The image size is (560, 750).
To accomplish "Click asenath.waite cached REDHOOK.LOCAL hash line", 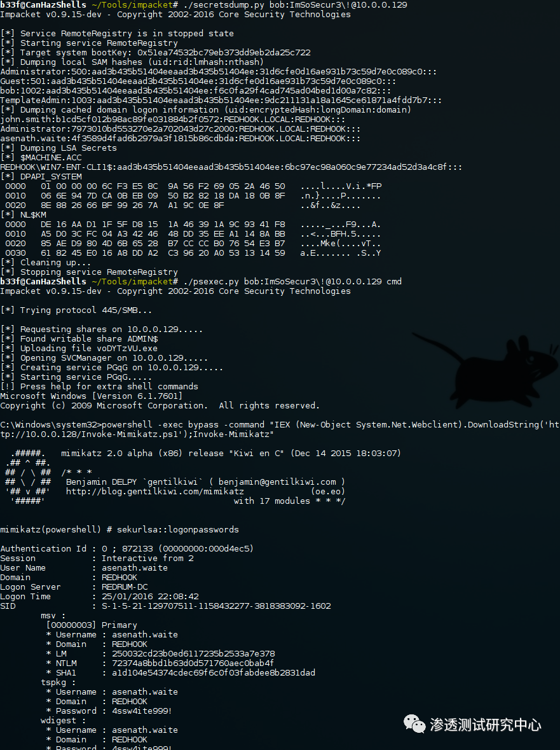I will [x=180, y=139].
